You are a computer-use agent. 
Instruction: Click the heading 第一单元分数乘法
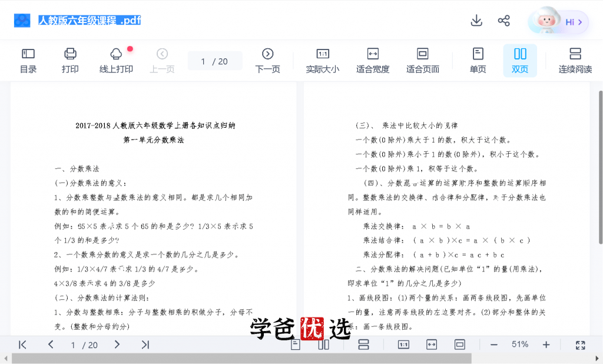[x=154, y=140]
